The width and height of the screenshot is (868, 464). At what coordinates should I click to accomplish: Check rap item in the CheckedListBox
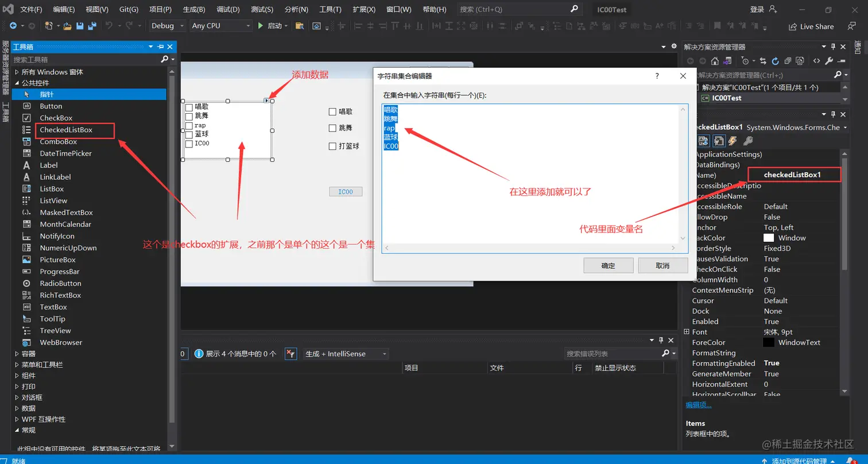point(189,125)
